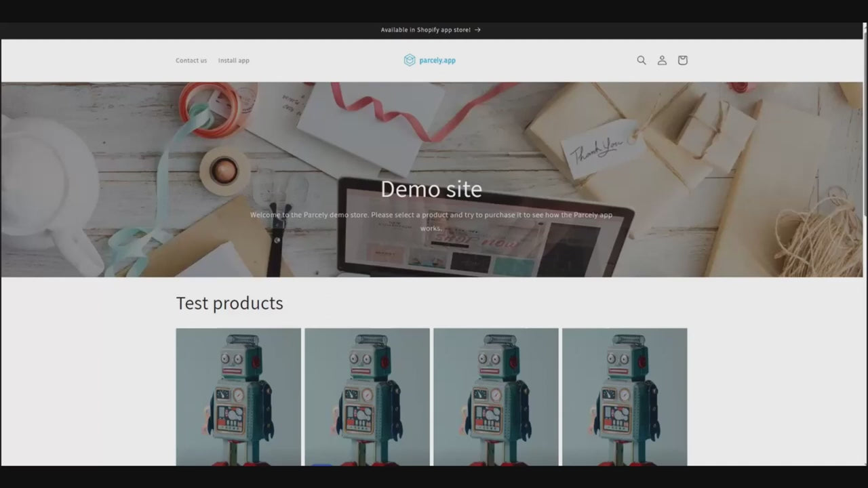Click the arrow in the announcement bar
This screenshot has height=488, width=868.
tap(477, 30)
